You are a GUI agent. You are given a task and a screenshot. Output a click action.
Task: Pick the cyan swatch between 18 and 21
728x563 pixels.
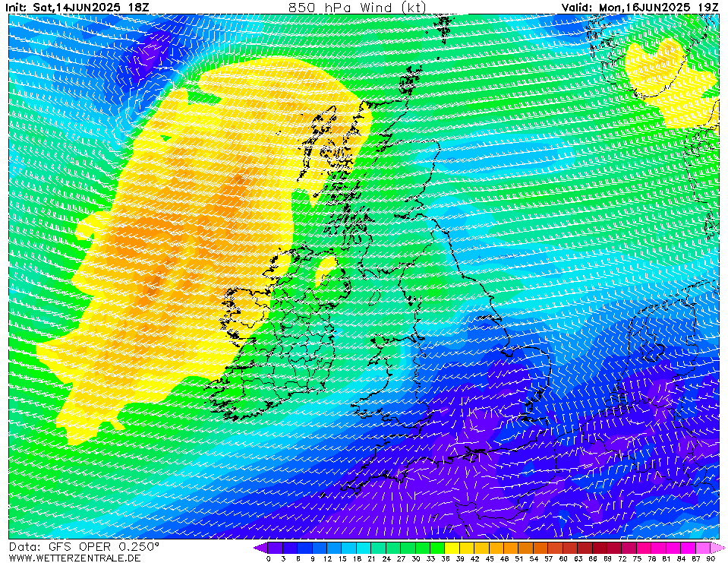364,548
